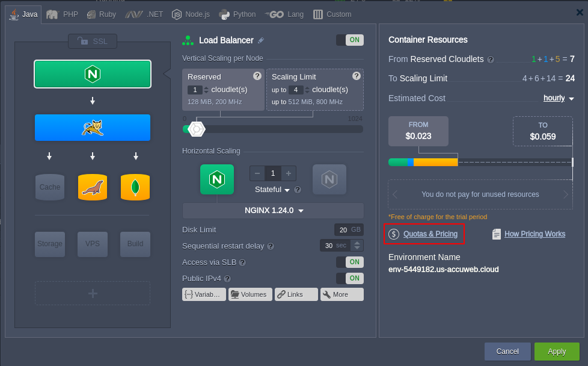
Task: Open the Links settings
Action: click(x=296, y=294)
